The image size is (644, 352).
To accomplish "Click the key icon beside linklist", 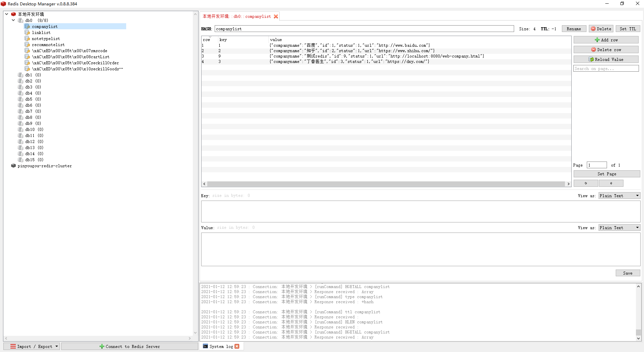I will point(27,32).
